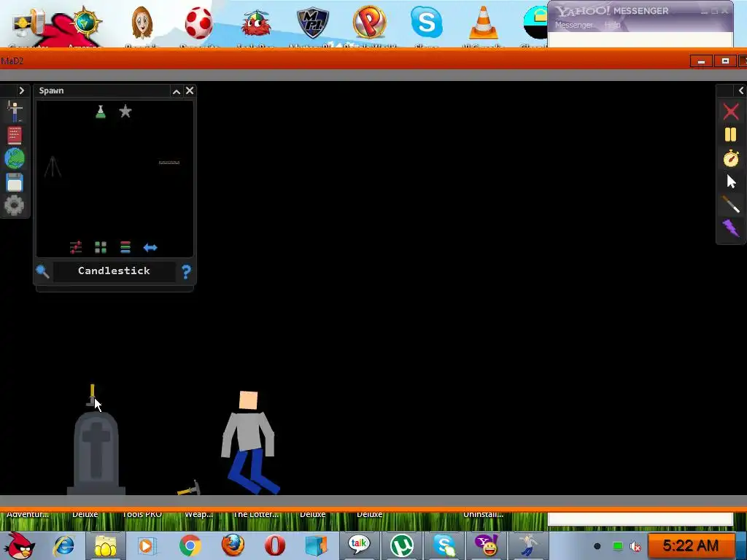Viewport: 747px width, 560px height.
Task: Click the candlestick above the gravestone
Action: tap(91, 396)
